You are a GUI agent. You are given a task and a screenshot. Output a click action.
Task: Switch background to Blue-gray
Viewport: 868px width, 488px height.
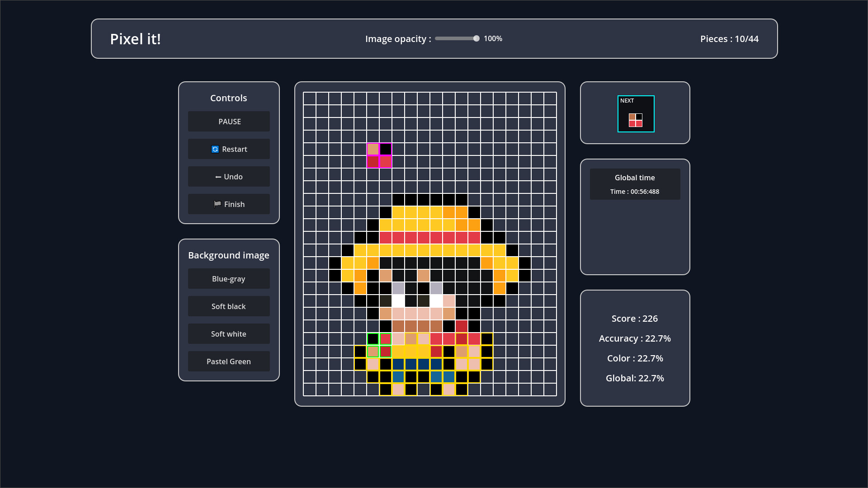tap(229, 279)
